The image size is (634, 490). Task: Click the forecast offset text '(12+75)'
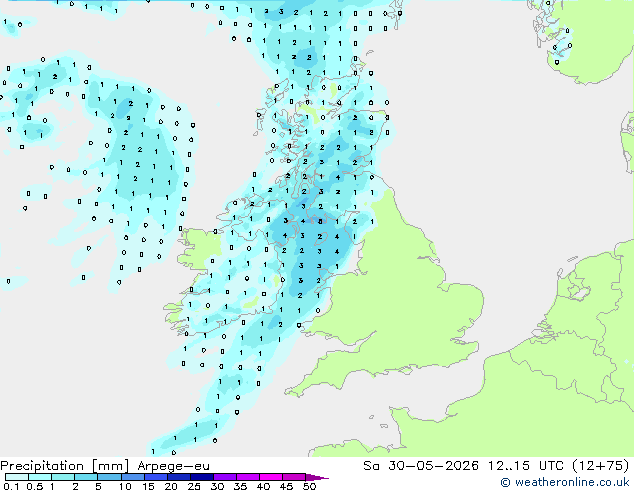601,465
